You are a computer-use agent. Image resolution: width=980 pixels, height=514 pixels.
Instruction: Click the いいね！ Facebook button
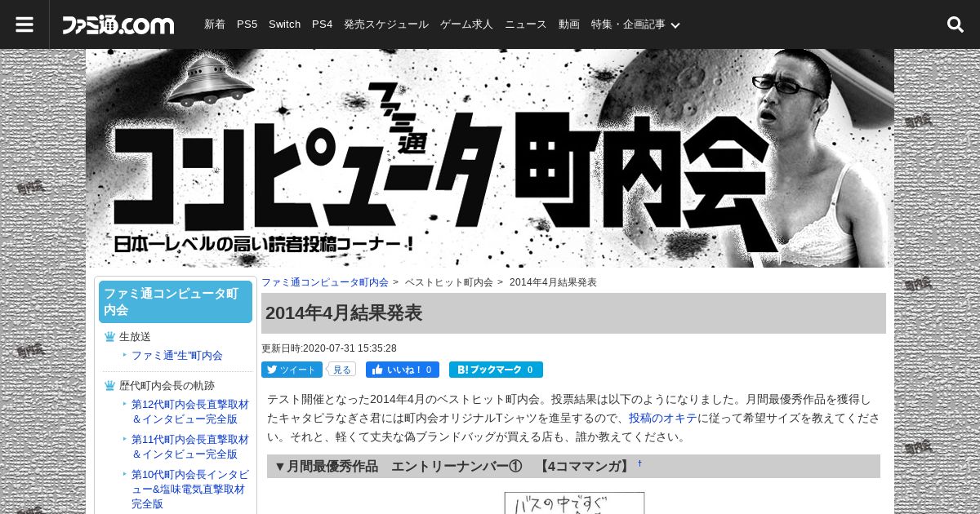point(403,370)
